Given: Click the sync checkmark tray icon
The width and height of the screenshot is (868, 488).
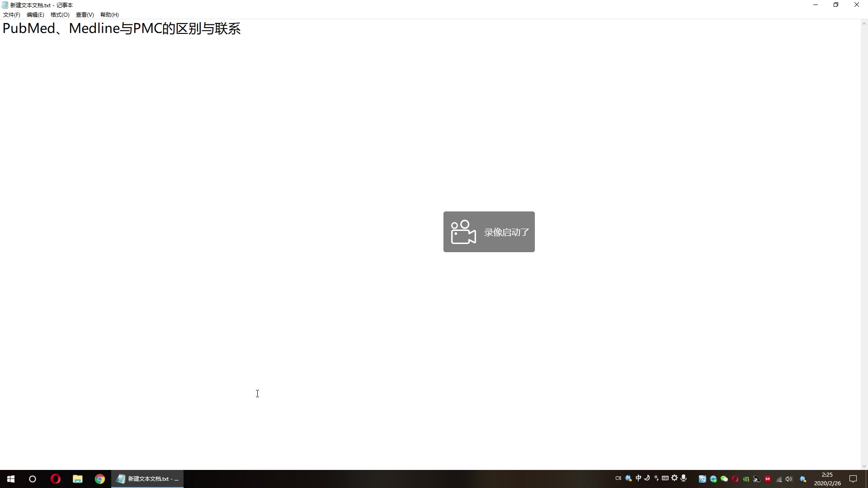Looking at the screenshot, I should coord(713,479).
